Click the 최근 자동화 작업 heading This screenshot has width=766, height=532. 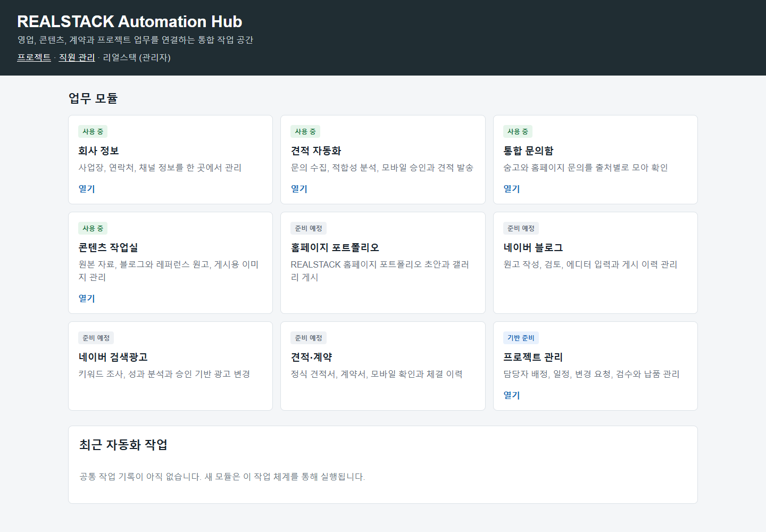123,445
